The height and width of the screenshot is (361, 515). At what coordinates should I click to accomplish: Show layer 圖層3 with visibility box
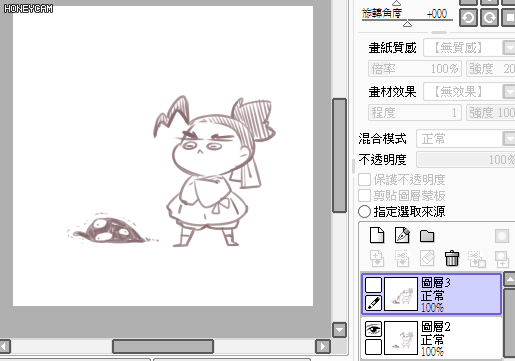(373, 285)
